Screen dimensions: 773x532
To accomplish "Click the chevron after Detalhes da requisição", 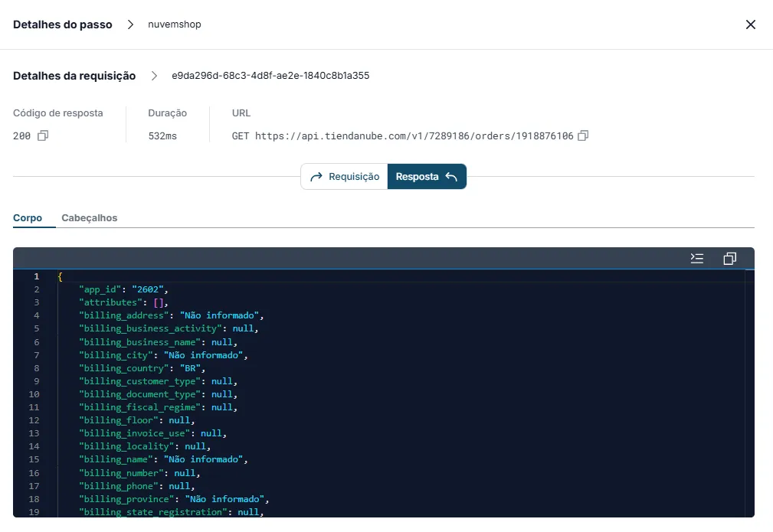I will coord(154,76).
